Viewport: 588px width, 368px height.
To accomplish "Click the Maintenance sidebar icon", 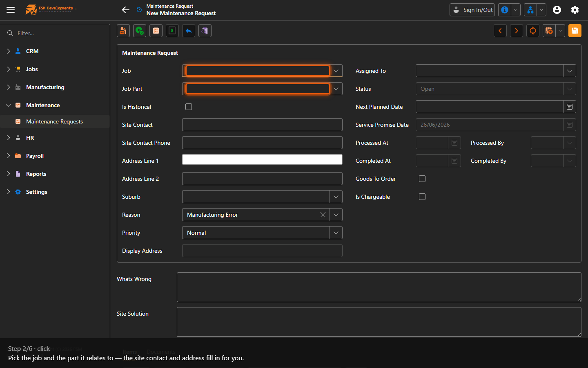I will 18,105.
